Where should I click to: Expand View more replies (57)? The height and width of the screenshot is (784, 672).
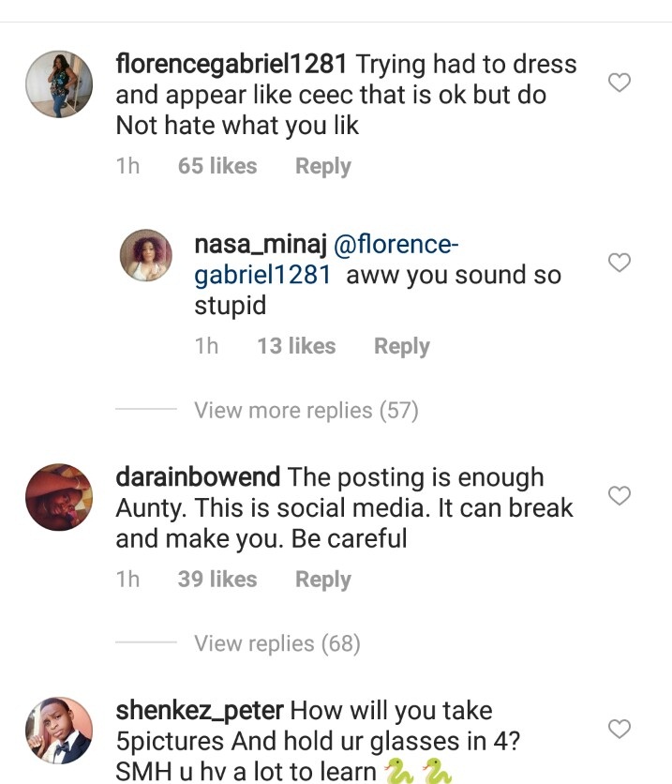pyautogui.click(x=306, y=410)
